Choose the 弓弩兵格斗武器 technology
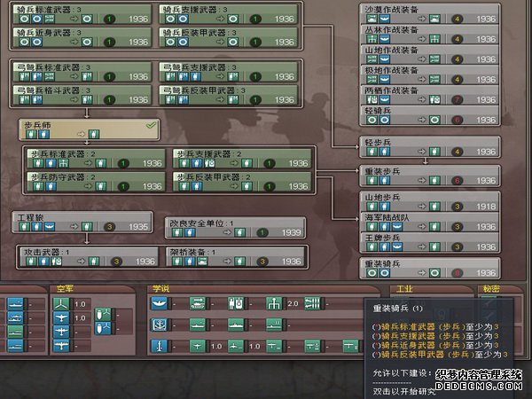The width and height of the screenshot is (532, 399). tap(82, 95)
